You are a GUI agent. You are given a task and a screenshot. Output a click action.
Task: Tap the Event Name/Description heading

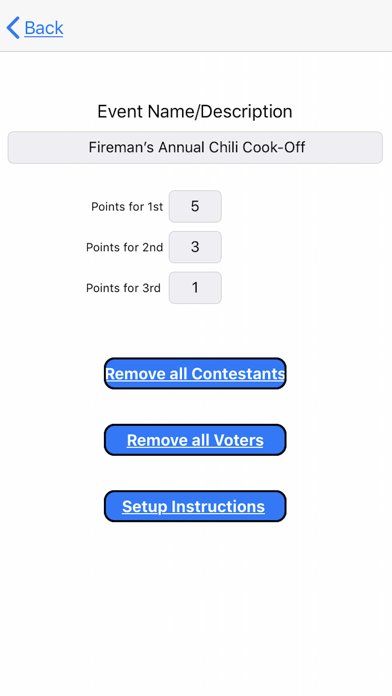tap(195, 111)
